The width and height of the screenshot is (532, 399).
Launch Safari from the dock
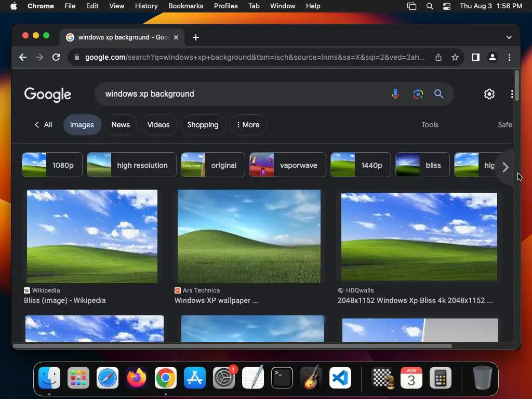click(108, 378)
